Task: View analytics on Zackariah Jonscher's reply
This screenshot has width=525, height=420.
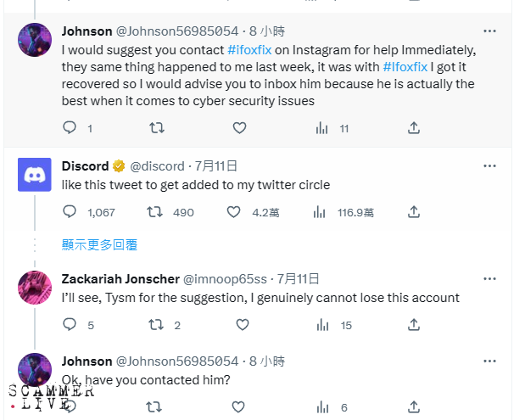Action: click(x=322, y=325)
